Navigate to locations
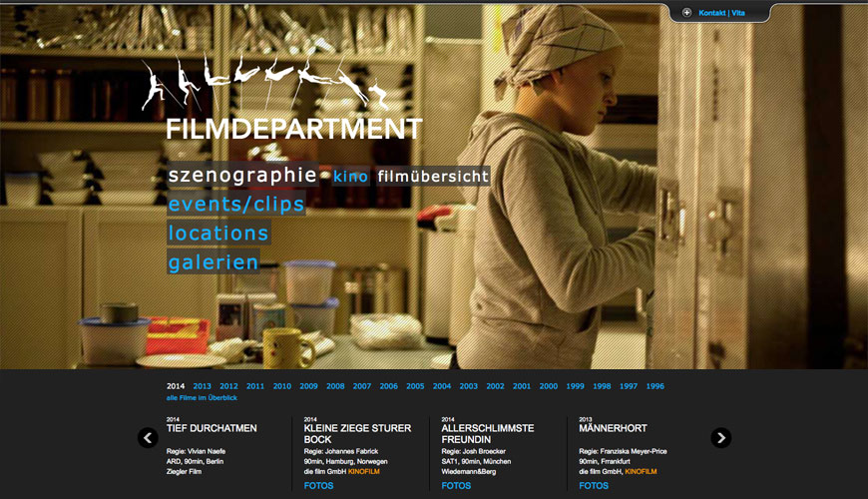This screenshot has width=868, height=499. [x=218, y=234]
